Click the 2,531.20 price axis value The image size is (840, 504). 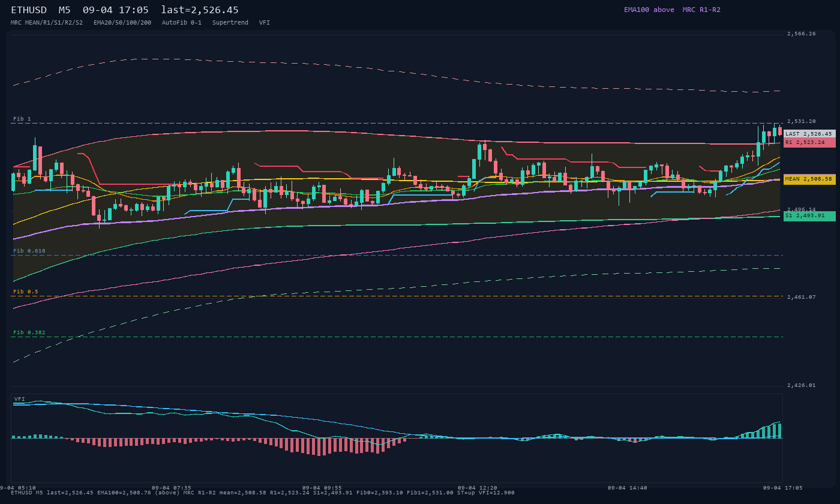pos(802,121)
